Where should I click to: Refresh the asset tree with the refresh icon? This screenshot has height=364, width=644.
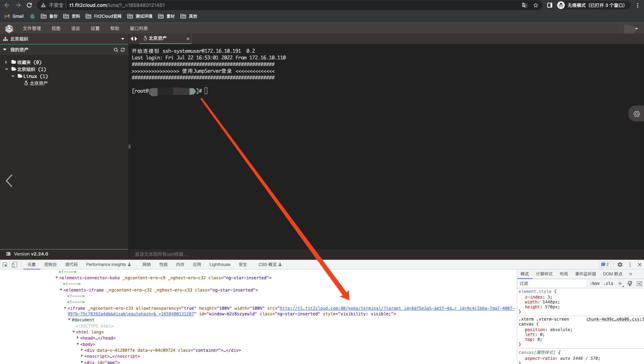123,50
